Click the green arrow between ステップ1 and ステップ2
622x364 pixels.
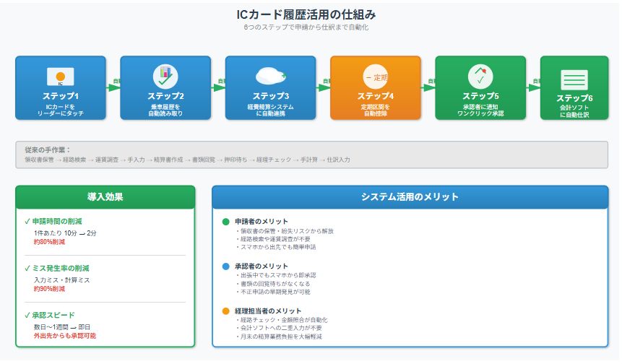coord(113,87)
